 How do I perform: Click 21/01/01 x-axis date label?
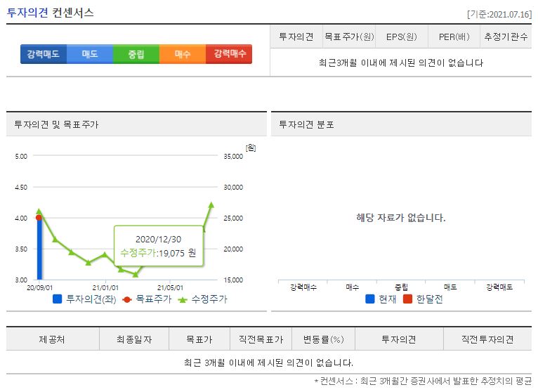[105, 287]
